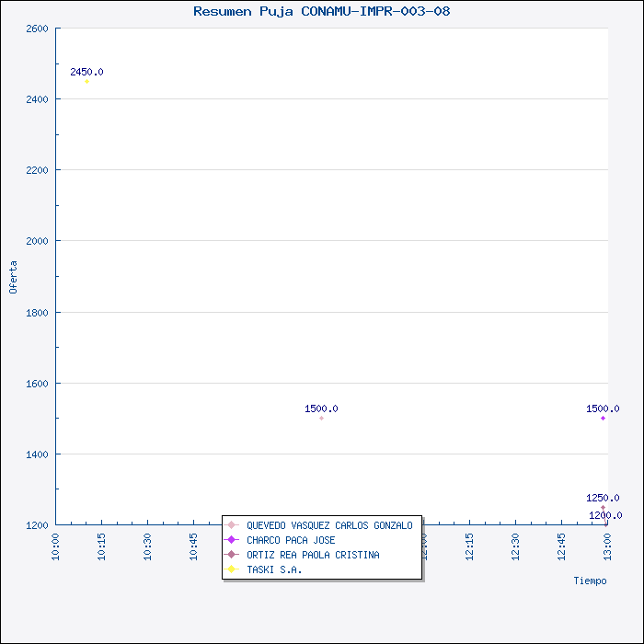Click the 1200.0 value label

click(605, 515)
